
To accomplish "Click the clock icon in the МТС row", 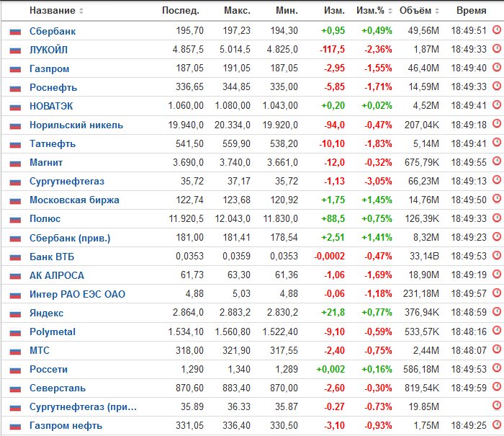I will pyautogui.click(x=497, y=349).
